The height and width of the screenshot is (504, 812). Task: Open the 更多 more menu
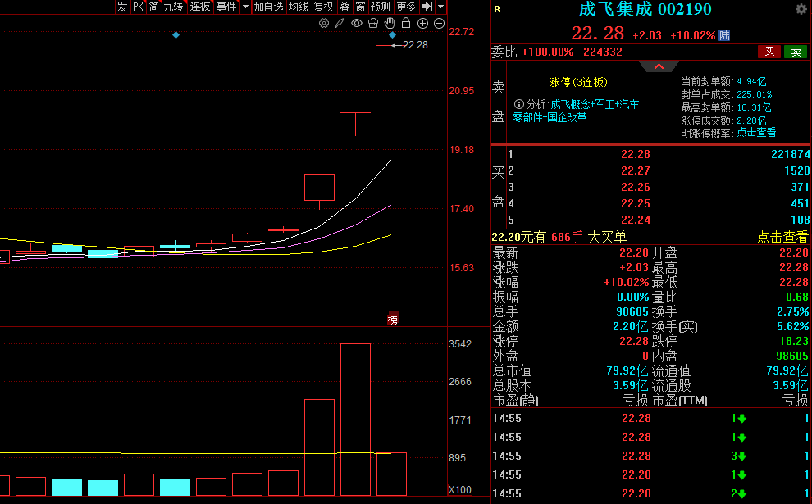406,7
